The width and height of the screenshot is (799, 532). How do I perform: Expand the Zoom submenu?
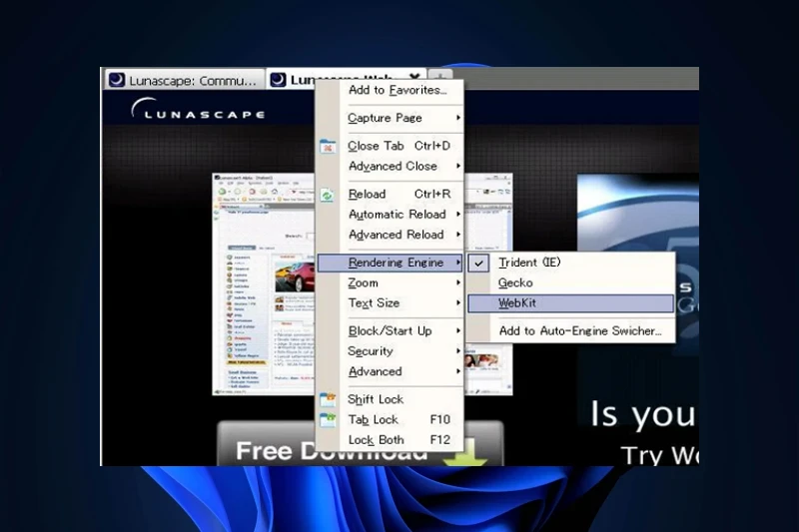coord(391,283)
